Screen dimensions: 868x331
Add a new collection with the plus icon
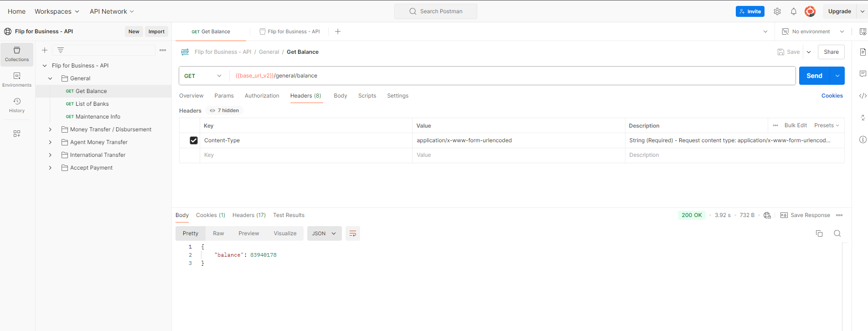pyautogui.click(x=45, y=50)
